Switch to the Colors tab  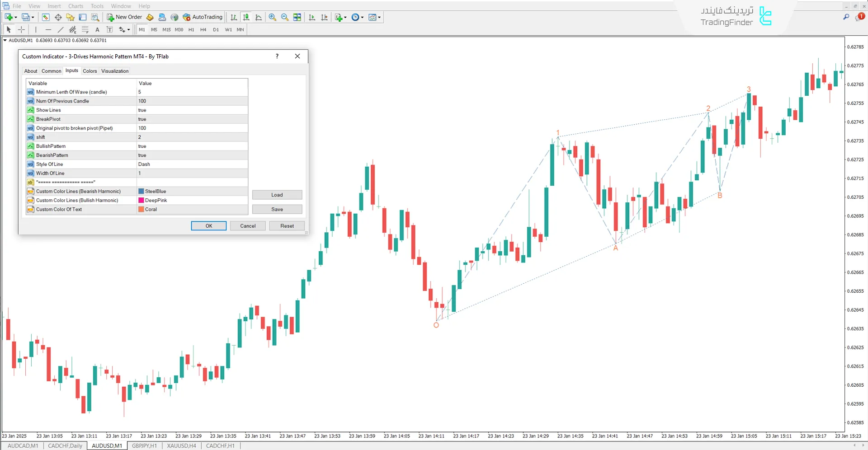point(90,71)
